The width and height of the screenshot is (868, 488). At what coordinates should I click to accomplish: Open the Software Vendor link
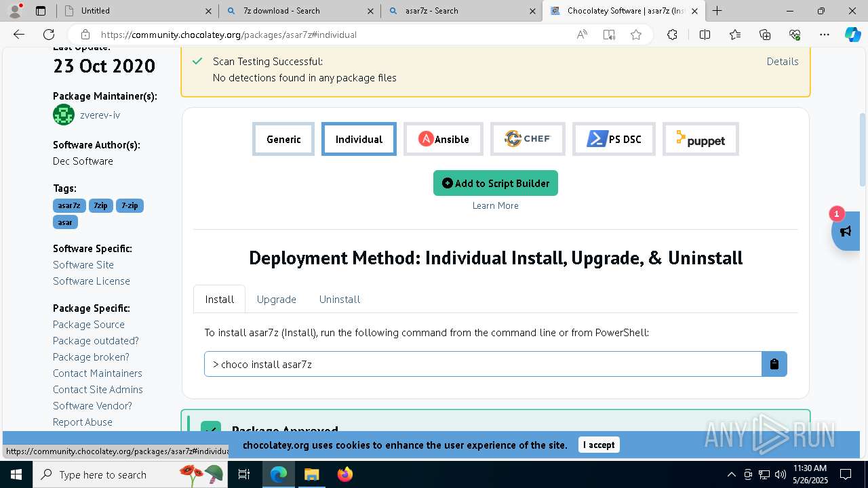(92, 405)
